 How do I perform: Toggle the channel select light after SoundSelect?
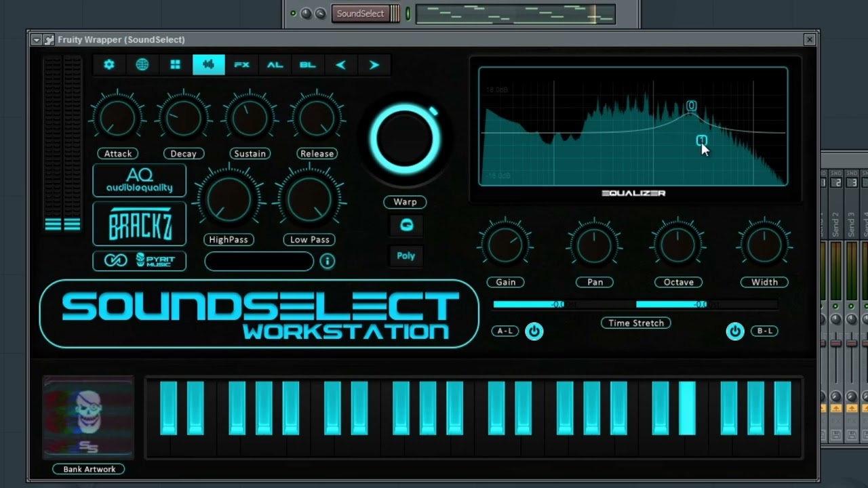pos(408,14)
